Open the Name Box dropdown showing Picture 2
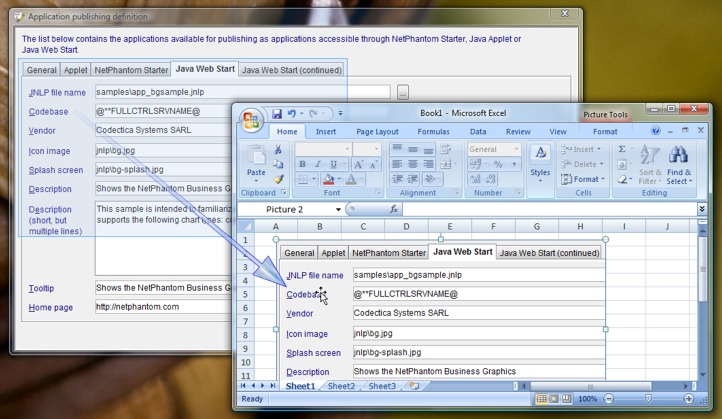This screenshot has width=722, height=419. pyautogui.click(x=338, y=210)
